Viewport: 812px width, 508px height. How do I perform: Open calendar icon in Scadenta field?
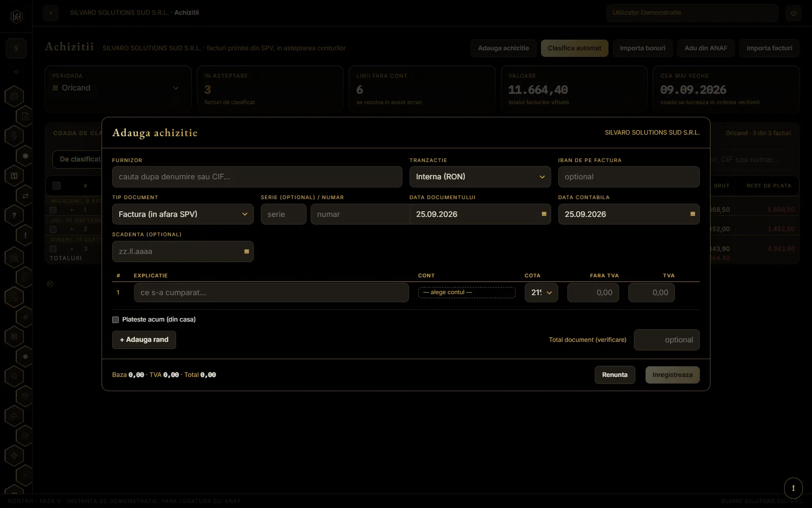tap(247, 251)
